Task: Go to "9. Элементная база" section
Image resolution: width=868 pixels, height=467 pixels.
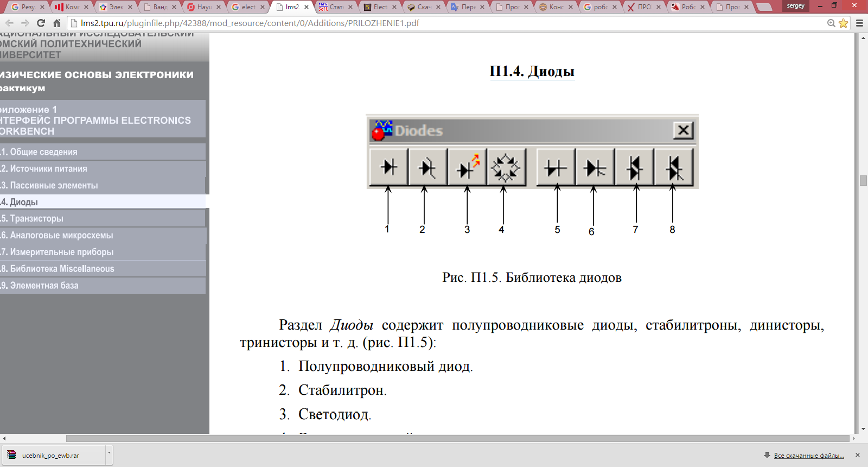Action: [103, 286]
